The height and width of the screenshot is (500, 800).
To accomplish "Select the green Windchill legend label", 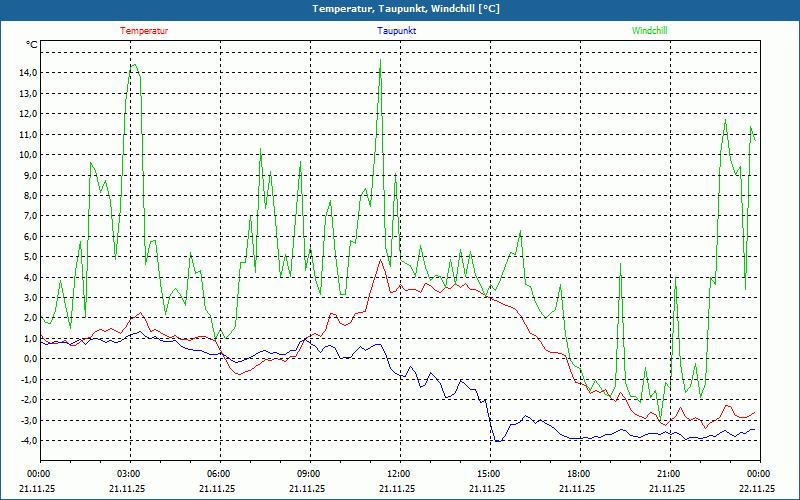I will coord(649,31).
